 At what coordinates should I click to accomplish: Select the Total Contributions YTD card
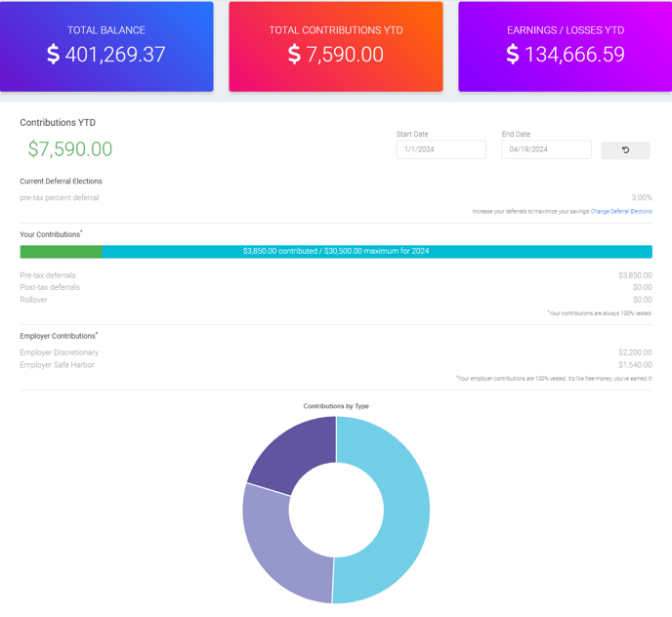coord(336,47)
